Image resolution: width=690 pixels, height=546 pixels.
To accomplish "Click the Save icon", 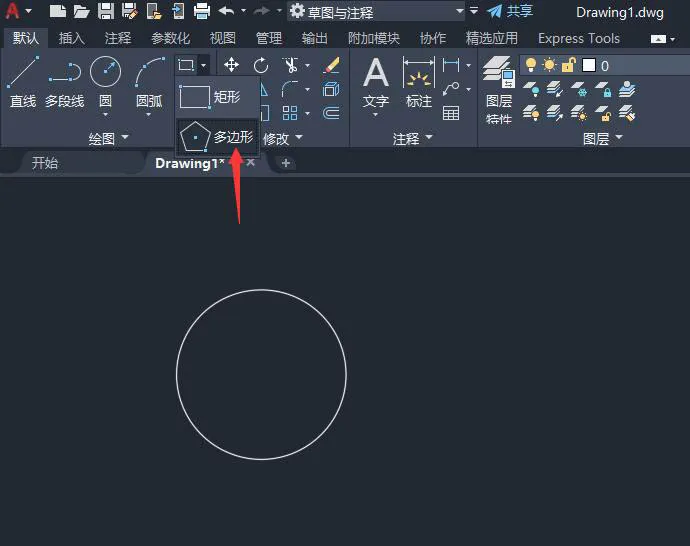I will 106,11.
